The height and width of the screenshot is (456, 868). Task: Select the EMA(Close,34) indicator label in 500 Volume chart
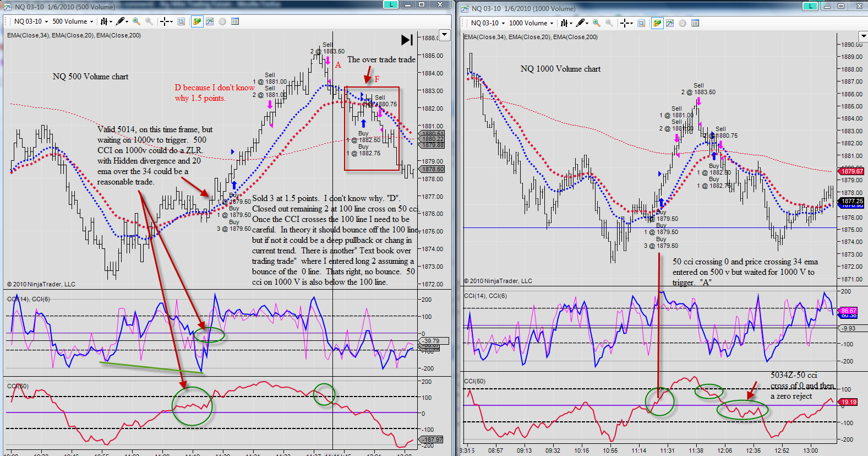(28, 35)
